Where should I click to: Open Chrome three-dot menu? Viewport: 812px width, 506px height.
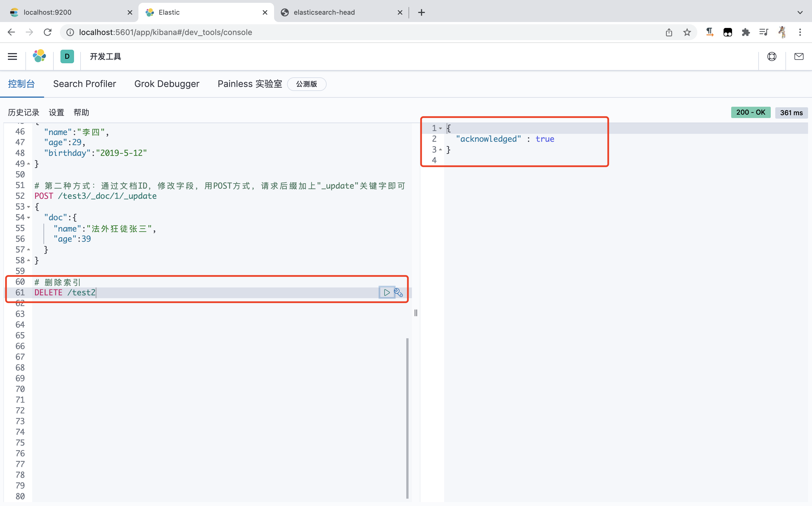[800, 32]
